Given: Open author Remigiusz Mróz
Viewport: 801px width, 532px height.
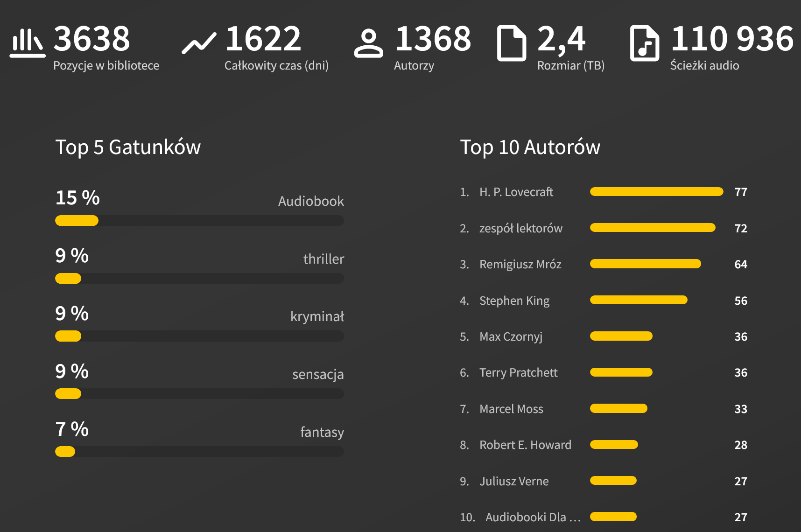Looking at the screenshot, I should (x=520, y=264).
